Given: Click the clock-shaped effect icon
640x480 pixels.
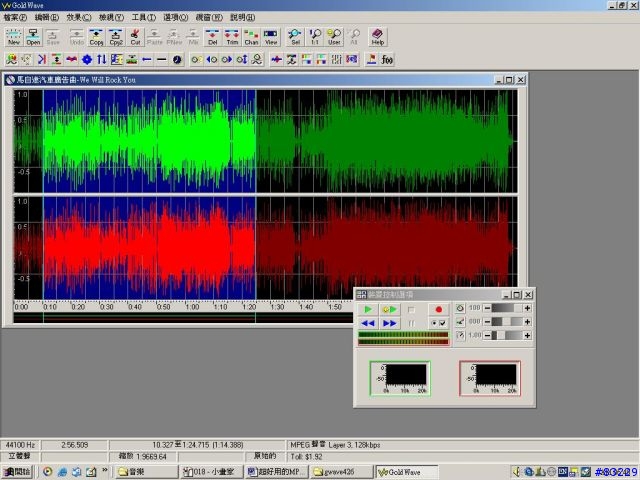Looking at the screenshot, I should 177,60.
